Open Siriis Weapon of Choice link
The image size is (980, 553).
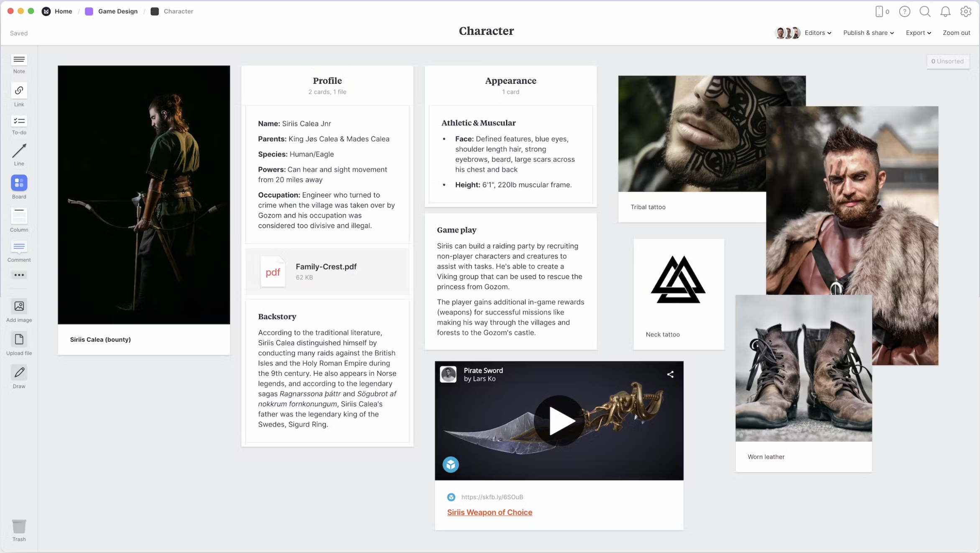click(x=489, y=512)
